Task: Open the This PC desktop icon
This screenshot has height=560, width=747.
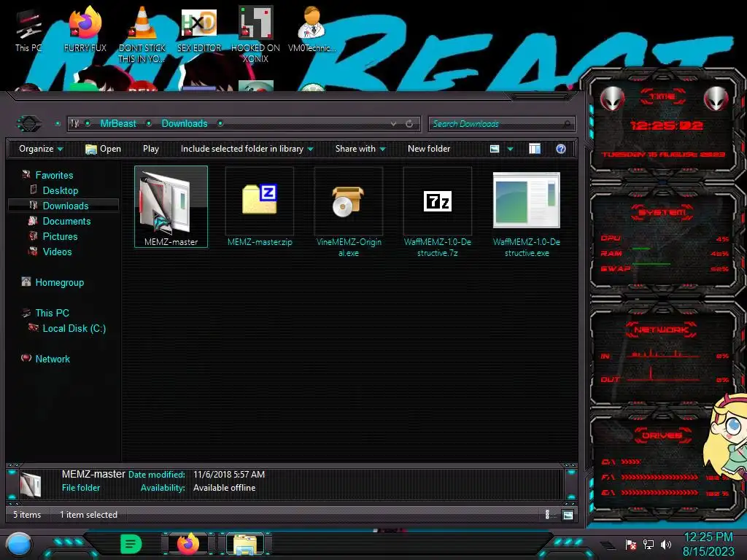Action: [28, 31]
